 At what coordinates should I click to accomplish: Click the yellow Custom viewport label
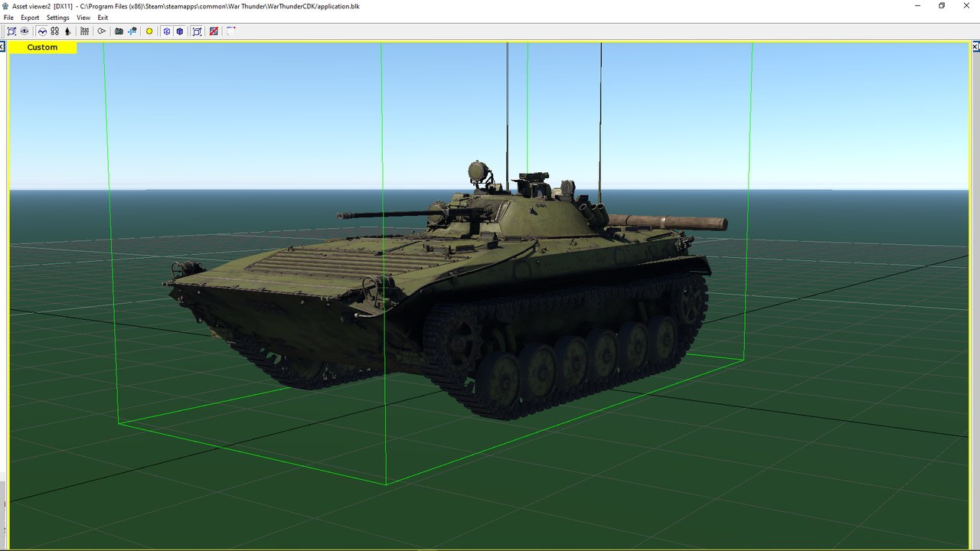[42, 47]
